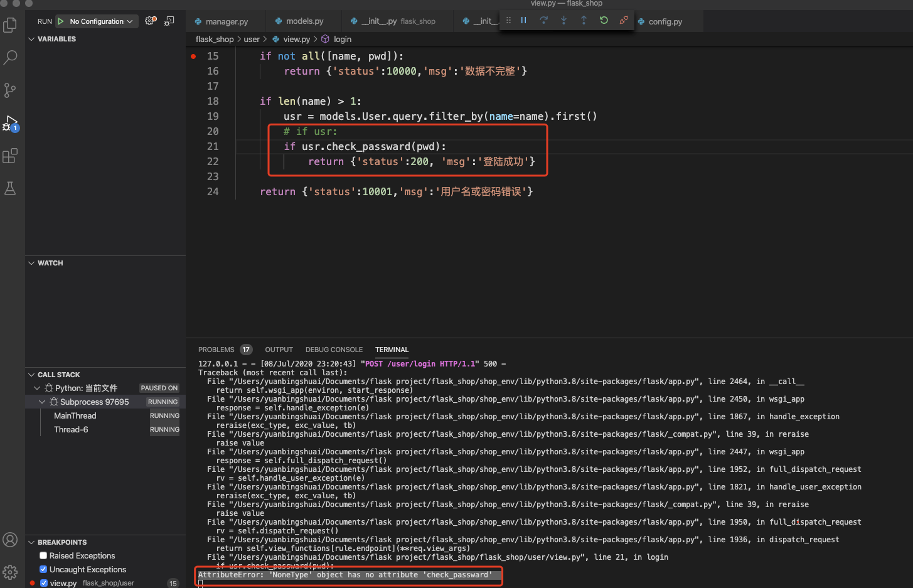Click line number 21 in the gutter
The height and width of the screenshot is (588, 913).
[x=213, y=147]
